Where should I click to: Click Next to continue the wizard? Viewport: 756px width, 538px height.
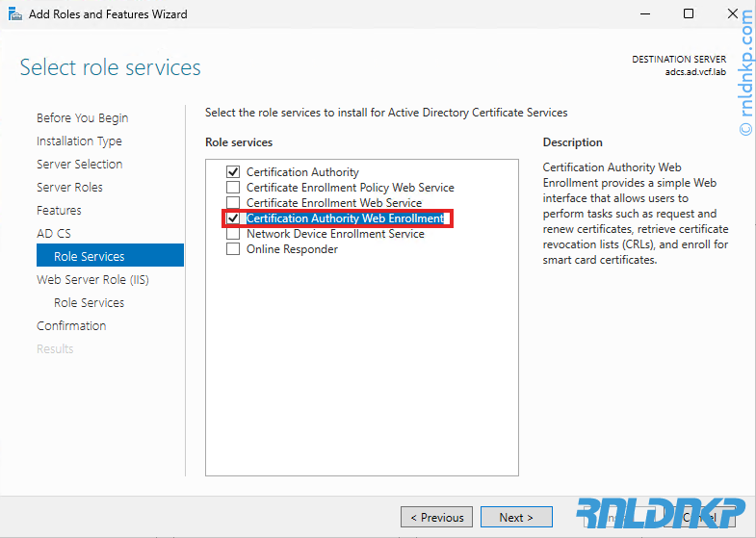click(516, 517)
